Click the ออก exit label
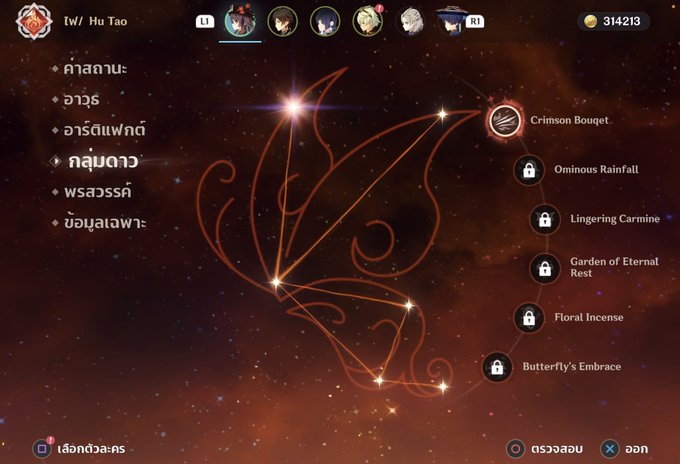The height and width of the screenshot is (464, 680). click(637, 448)
